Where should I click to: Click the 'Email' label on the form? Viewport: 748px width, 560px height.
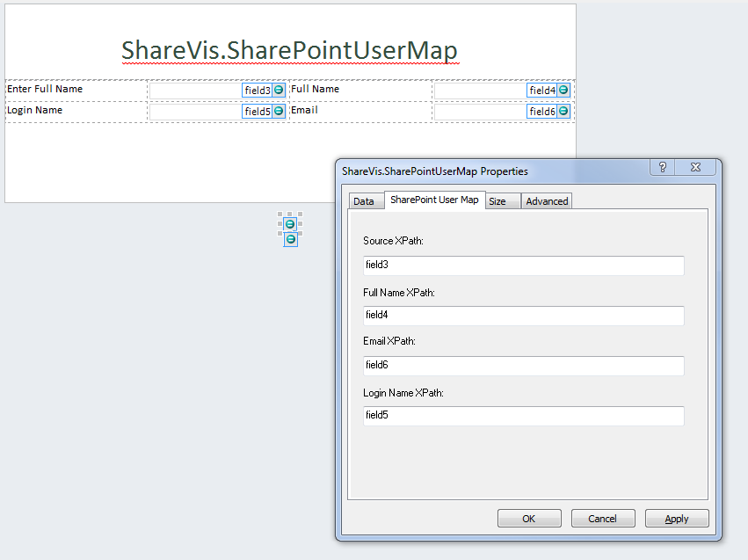coord(304,110)
